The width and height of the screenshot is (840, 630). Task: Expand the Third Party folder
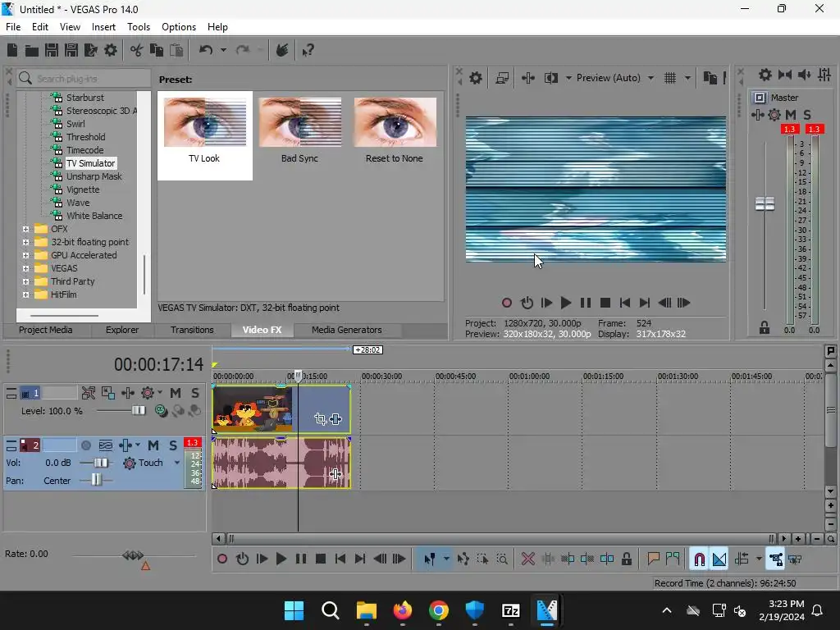click(x=25, y=281)
